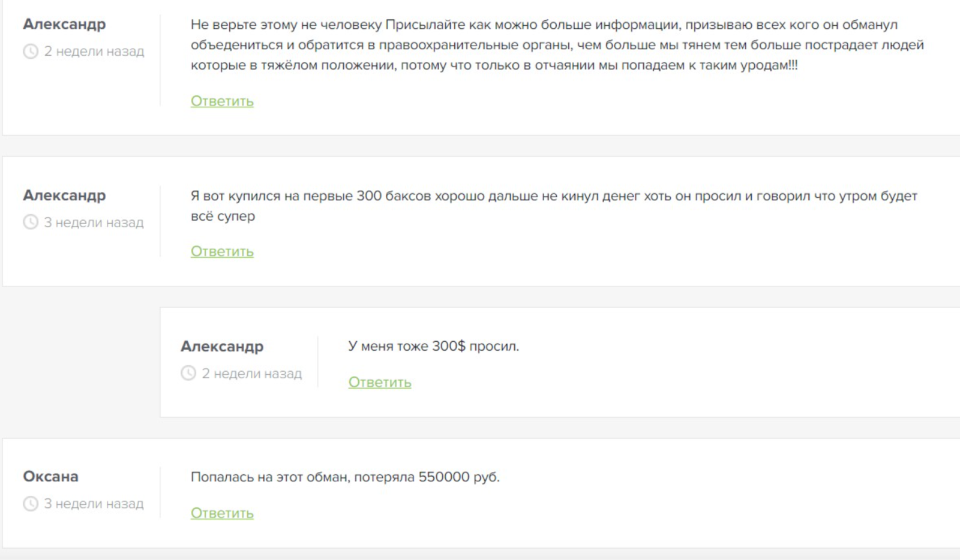
Task: Click Александр name in the nested reply
Action: [222, 347]
